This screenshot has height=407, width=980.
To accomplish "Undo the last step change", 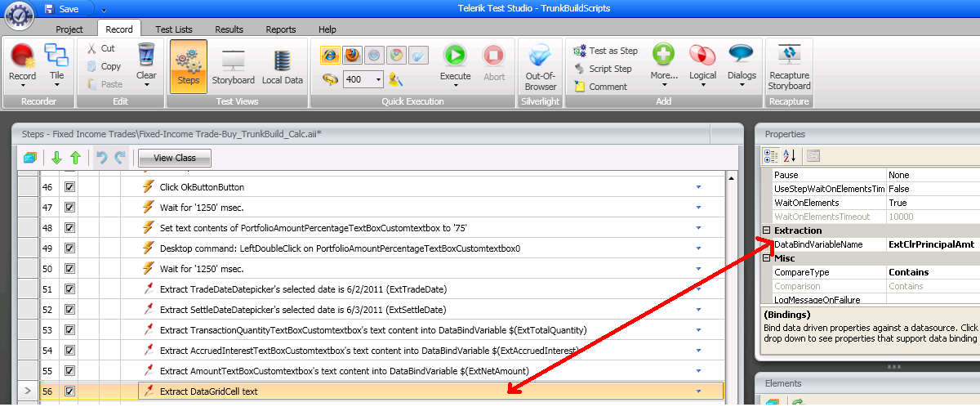I will [x=102, y=158].
